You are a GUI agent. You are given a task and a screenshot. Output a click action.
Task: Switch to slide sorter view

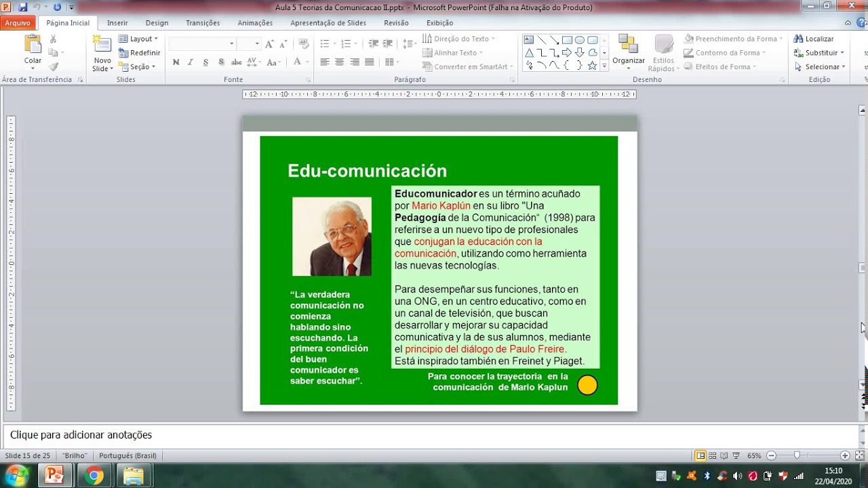click(713, 455)
